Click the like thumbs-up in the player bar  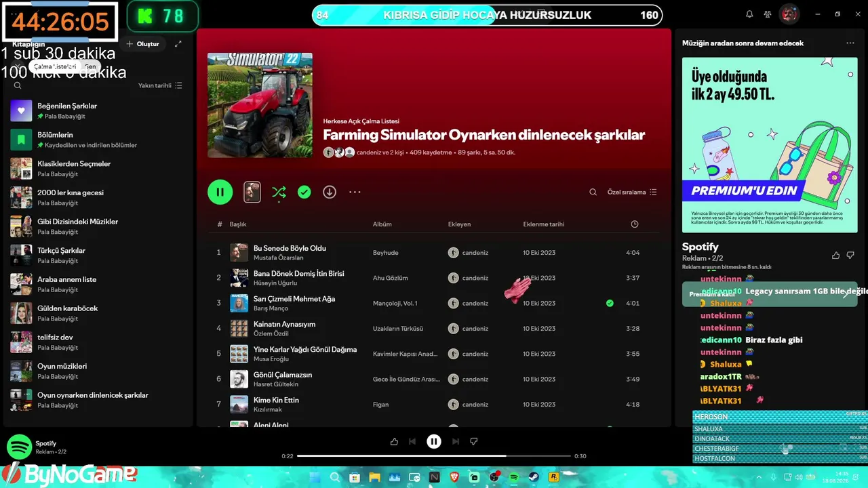click(394, 441)
